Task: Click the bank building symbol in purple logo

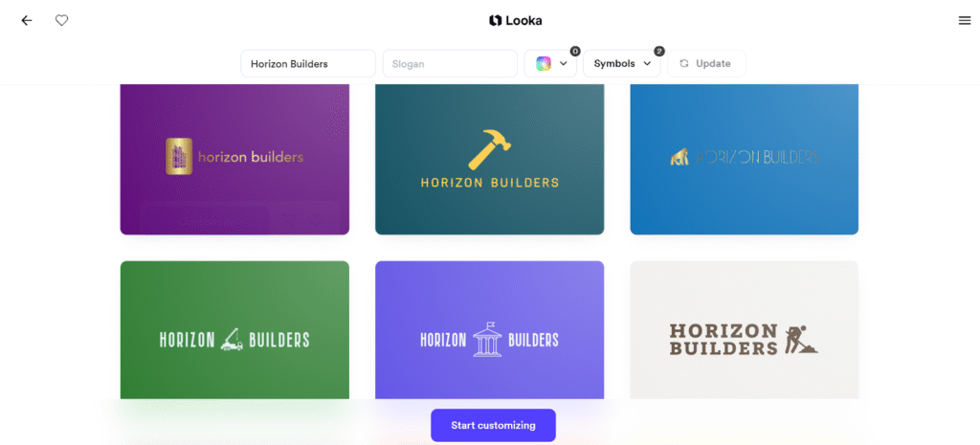Action: [487, 339]
